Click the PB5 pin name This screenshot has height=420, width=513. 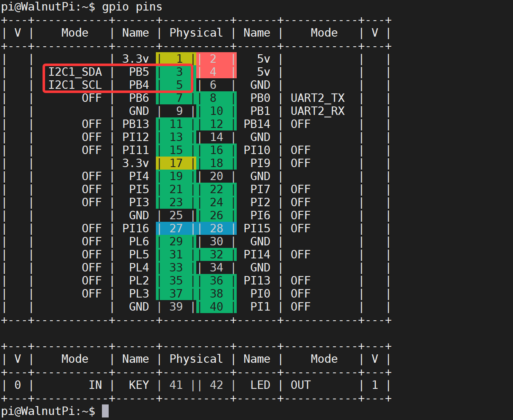click(139, 72)
